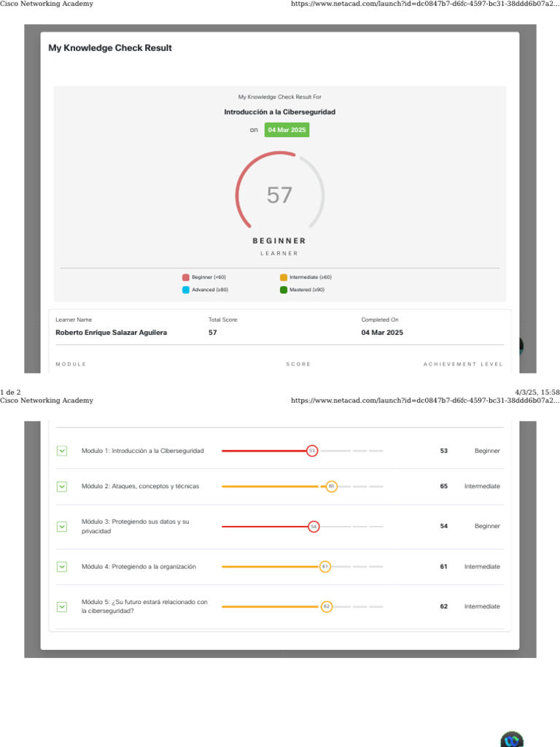Click the green 04 Mar 2025 date badge
The image size is (560, 747).
pyautogui.click(x=287, y=130)
